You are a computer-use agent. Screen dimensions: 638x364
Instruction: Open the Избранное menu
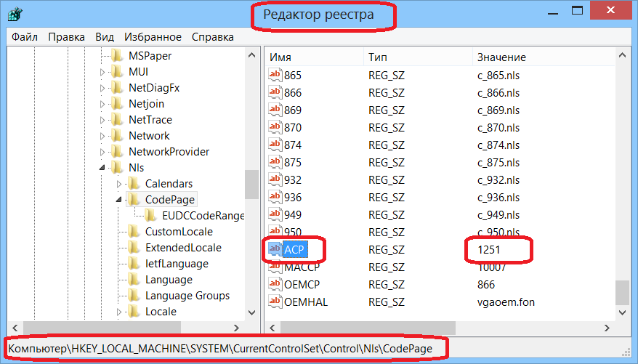pos(153,37)
